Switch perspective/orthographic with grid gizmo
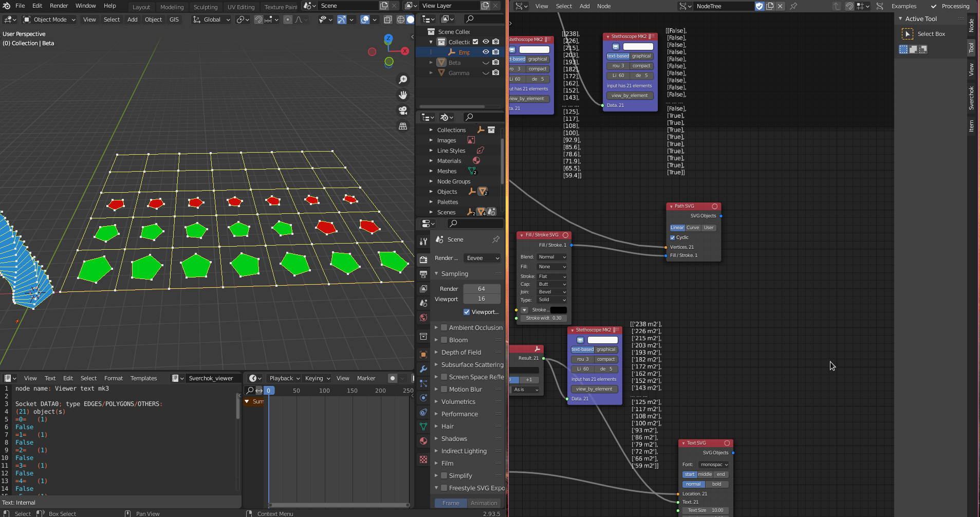980x517 pixels. (403, 126)
